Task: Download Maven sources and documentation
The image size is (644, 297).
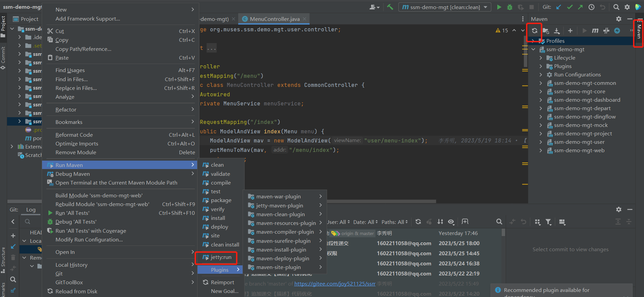Action: [557, 31]
